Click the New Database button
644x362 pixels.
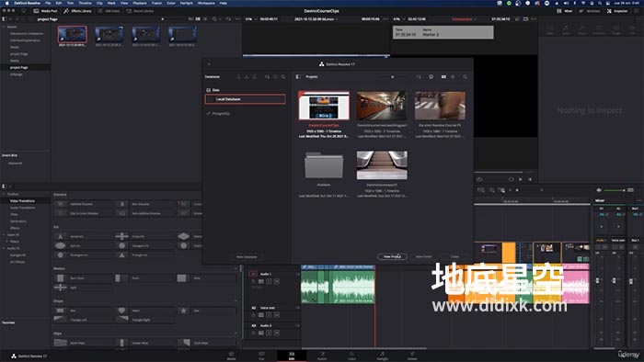[247, 256]
